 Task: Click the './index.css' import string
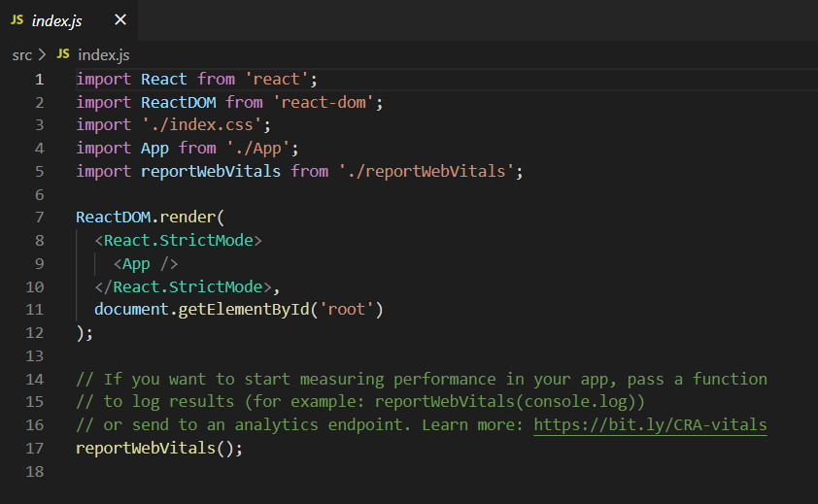(201, 124)
